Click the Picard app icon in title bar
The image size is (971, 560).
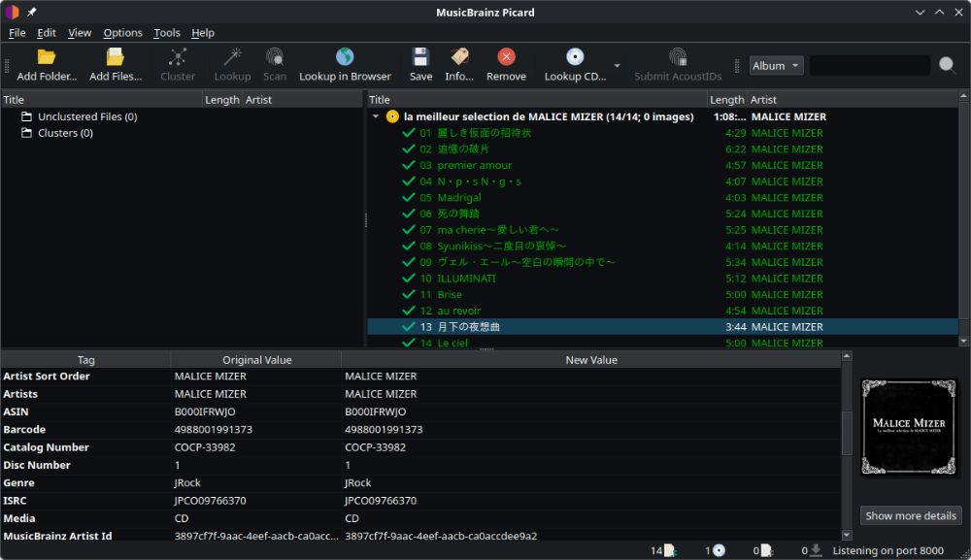tap(13, 12)
